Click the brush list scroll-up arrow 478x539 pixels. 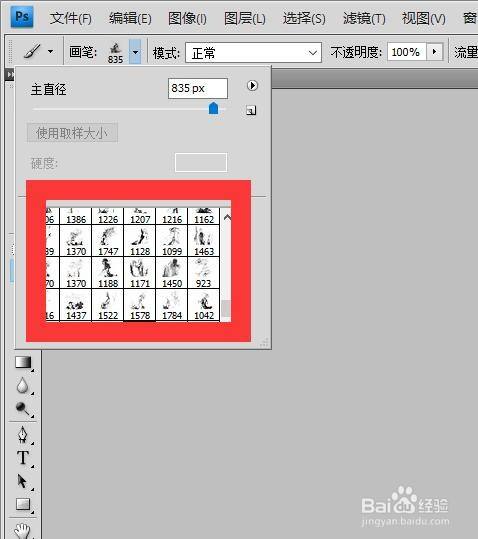click(227, 217)
